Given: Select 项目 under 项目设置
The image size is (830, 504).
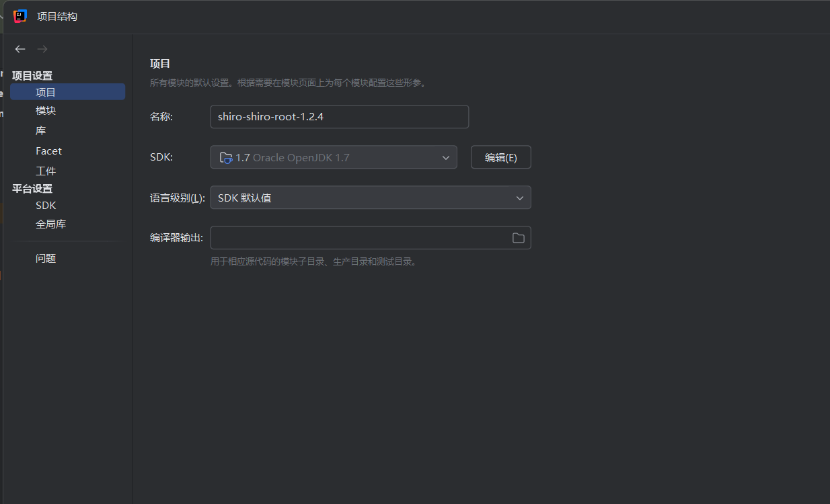Looking at the screenshot, I should (46, 92).
